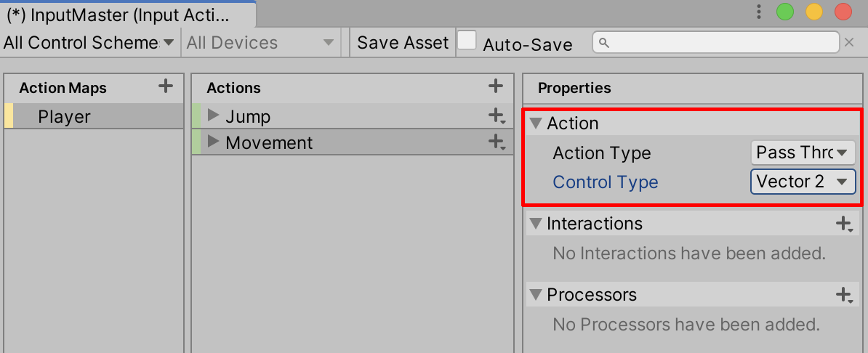This screenshot has height=353, width=868.
Task: Open the All Control Schemes dropdown
Action: pyautogui.click(x=89, y=43)
